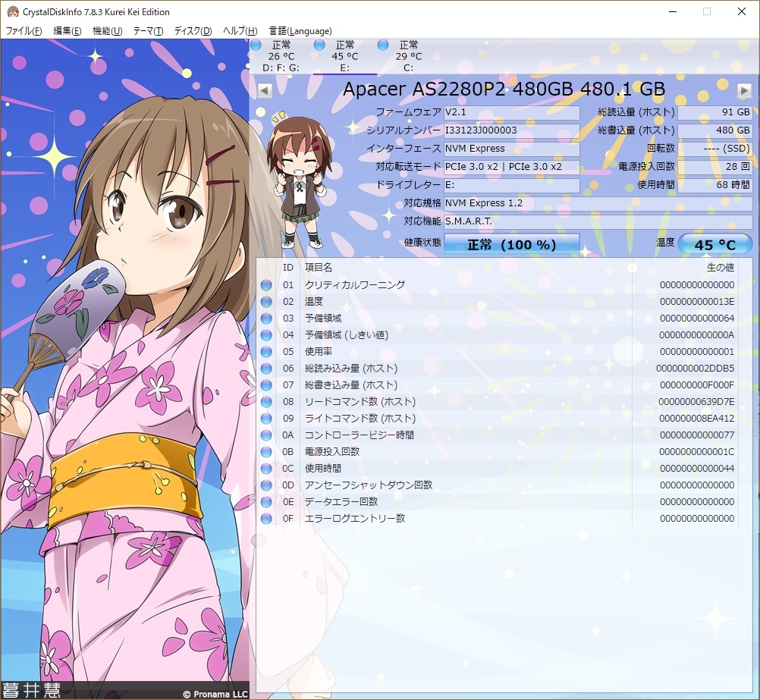Click the 正常 (100 %) health status button
Screen dimensions: 760x700
[x=512, y=244]
